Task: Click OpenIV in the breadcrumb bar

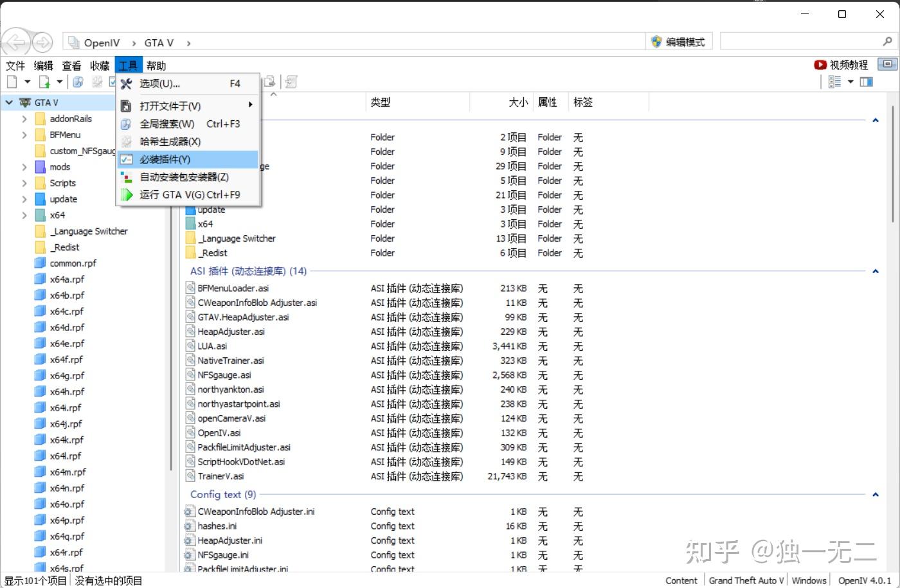Action: pyautogui.click(x=101, y=42)
